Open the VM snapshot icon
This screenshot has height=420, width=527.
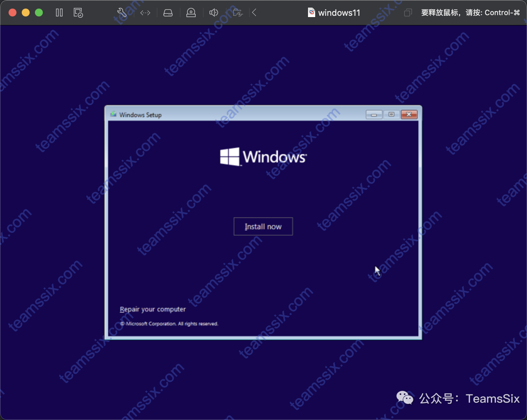point(78,13)
